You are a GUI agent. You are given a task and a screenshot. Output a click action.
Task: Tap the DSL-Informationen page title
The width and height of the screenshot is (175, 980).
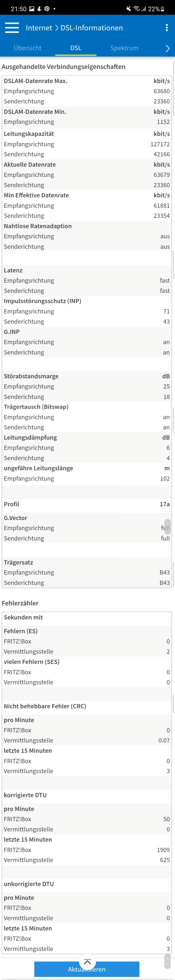tap(92, 28)
